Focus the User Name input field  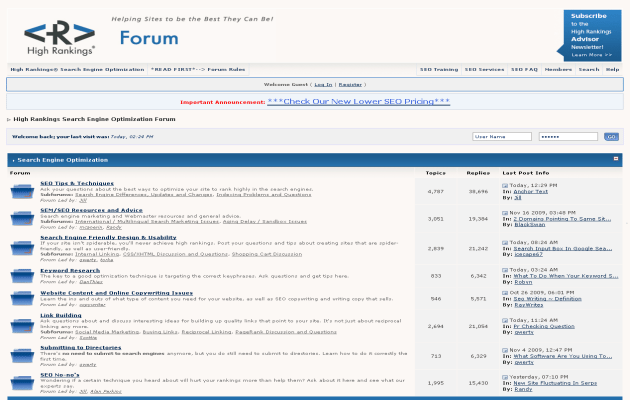502,137
